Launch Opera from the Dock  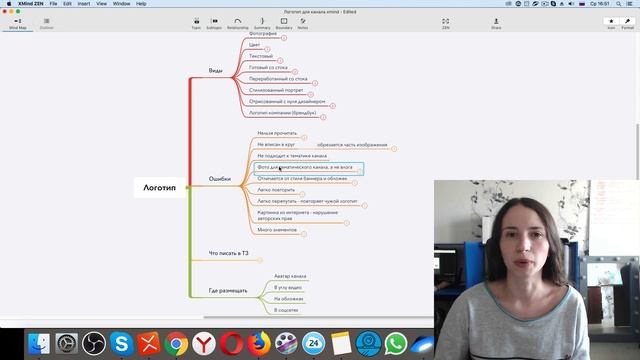231,344
